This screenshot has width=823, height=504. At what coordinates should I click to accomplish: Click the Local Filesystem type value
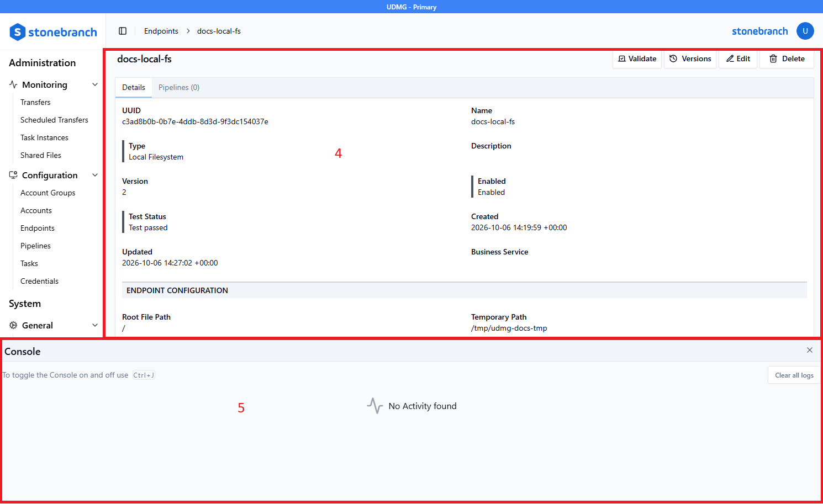pyautogui.click(x=156, y=157)
